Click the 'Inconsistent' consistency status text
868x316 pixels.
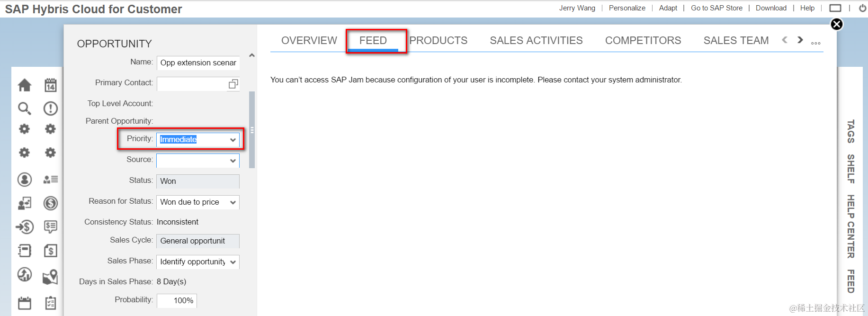coord(178,222)
